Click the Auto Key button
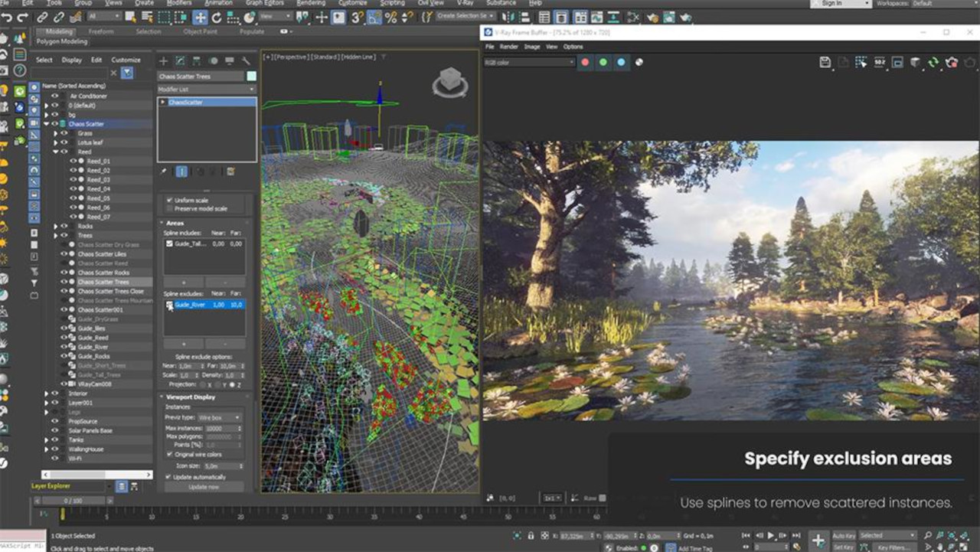 (843, 535)
